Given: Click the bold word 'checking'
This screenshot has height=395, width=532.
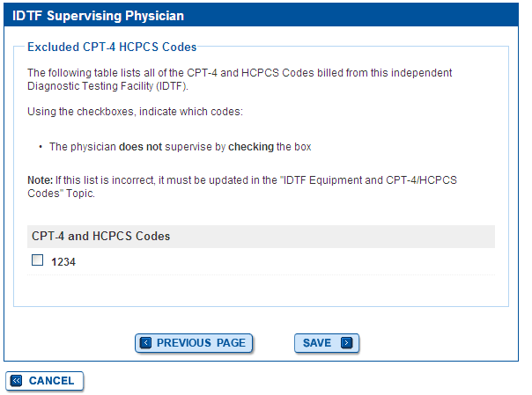Looking at the screenshot, I should coord(251,147).
